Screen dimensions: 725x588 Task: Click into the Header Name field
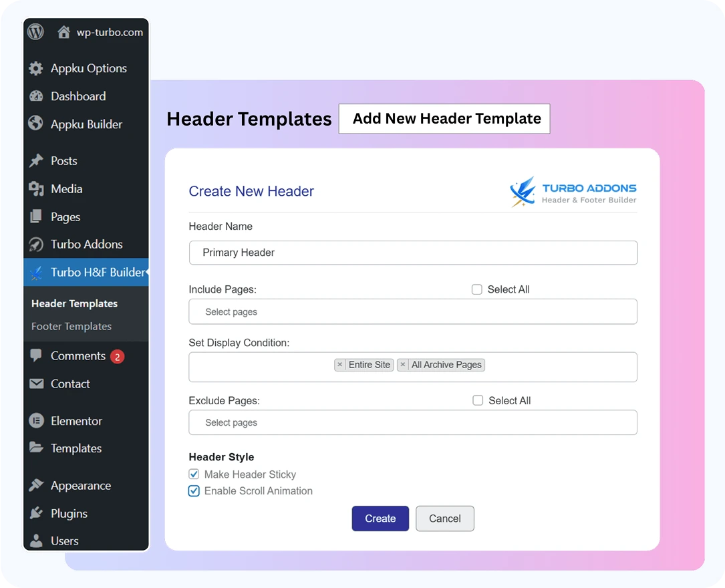tap(412, 253)
